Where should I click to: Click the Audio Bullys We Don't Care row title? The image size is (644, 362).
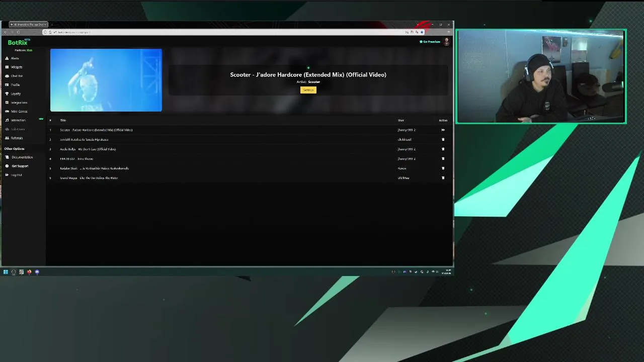88,149
